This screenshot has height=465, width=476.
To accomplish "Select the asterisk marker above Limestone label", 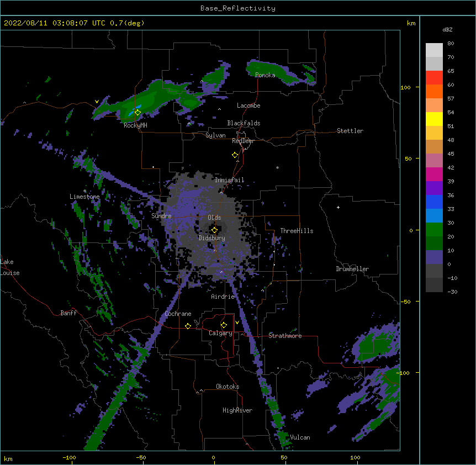I will 84,191.
